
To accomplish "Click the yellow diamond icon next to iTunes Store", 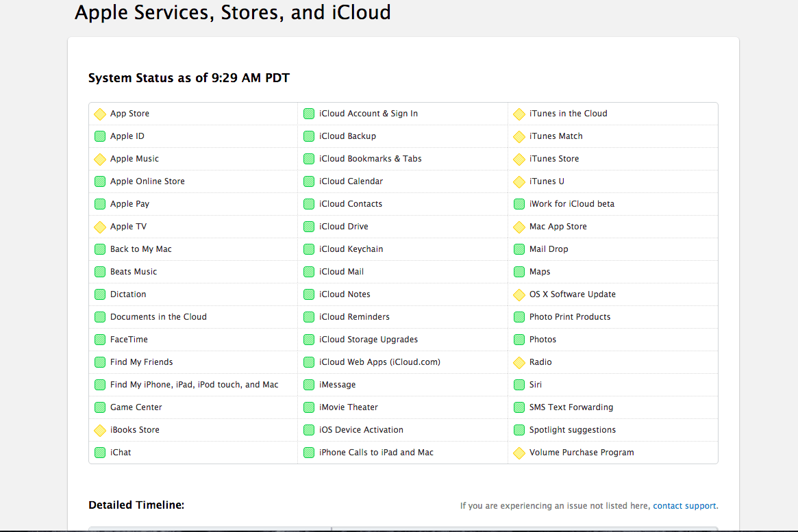I will [x=519, y=160].
